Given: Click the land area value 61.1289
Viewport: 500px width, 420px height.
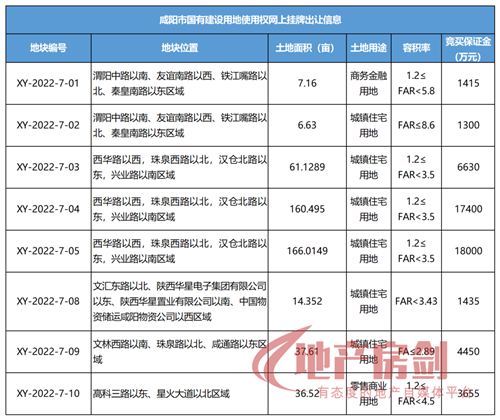Looking at the screenshot, I should tap(307, 167).
